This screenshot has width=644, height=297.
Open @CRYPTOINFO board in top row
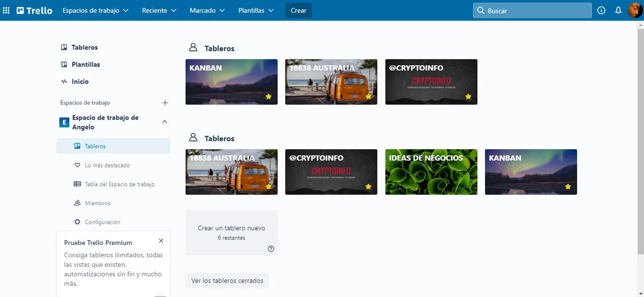coord(431,82)
